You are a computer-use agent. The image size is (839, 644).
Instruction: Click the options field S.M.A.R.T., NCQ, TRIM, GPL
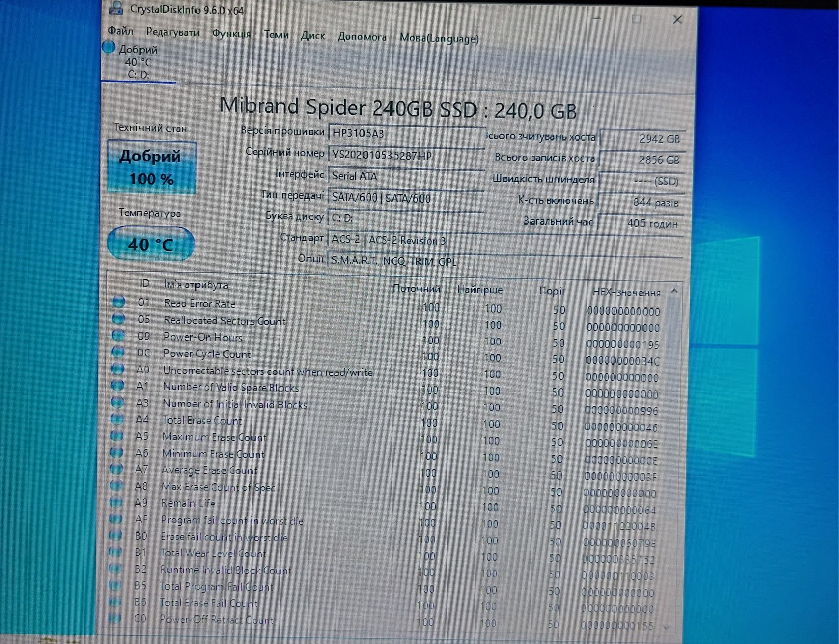(x=505, y=261)
